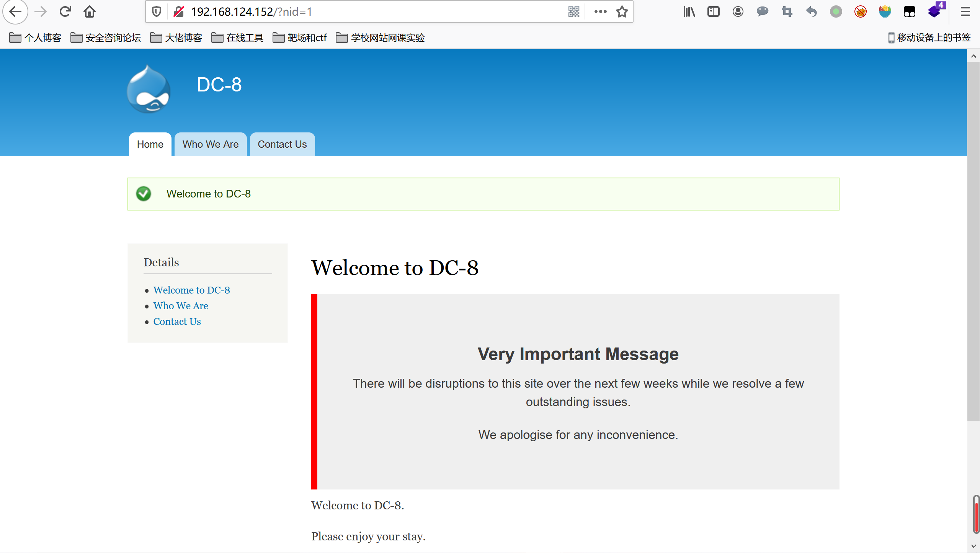Click the Welcome to DC-8 page title
The image size is (980, 553).
click(x=395, y=268)
